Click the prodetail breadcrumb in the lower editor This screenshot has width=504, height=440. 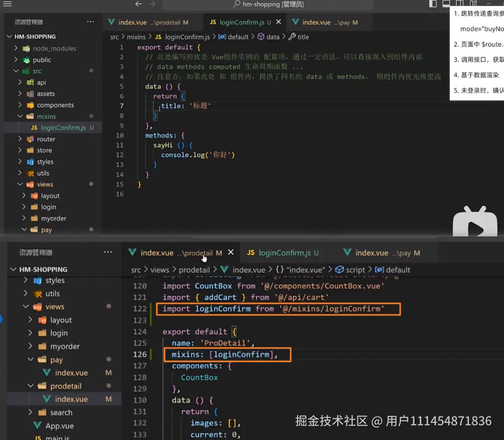194,270
